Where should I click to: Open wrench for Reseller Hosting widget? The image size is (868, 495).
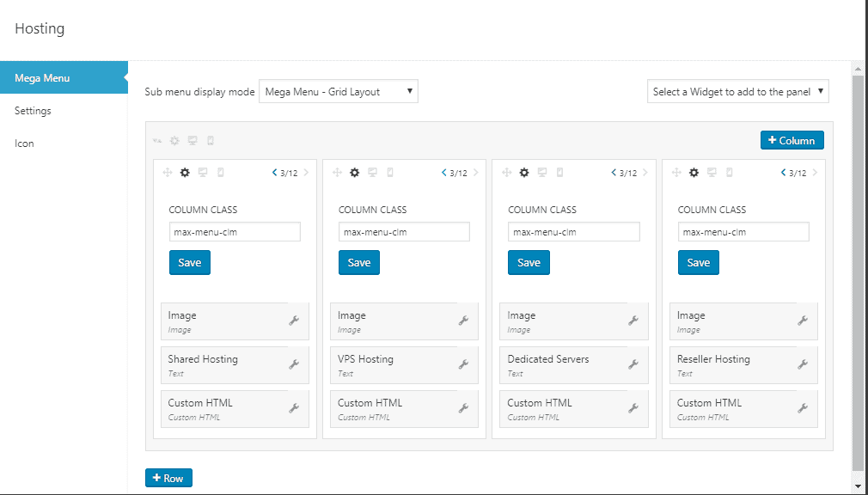[x=803, y=364]
